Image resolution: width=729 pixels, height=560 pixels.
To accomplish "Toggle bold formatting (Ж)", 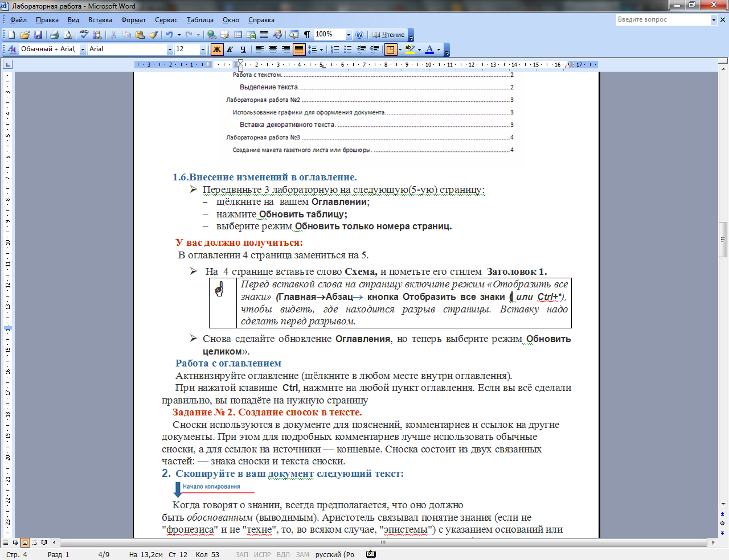I will pos(216,50).
